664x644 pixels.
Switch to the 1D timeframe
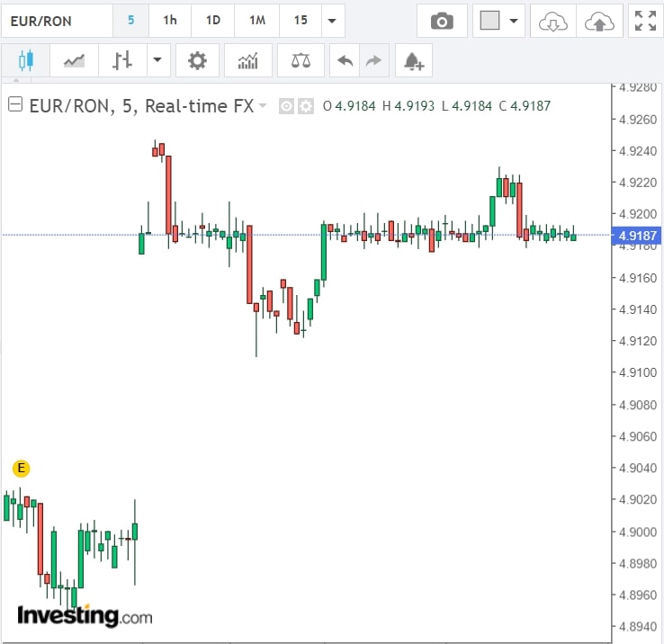[x=212, y=20]
